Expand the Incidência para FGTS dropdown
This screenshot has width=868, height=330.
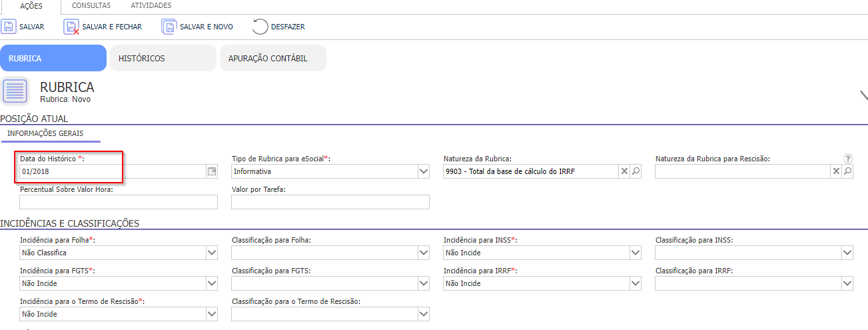[212, 283]
